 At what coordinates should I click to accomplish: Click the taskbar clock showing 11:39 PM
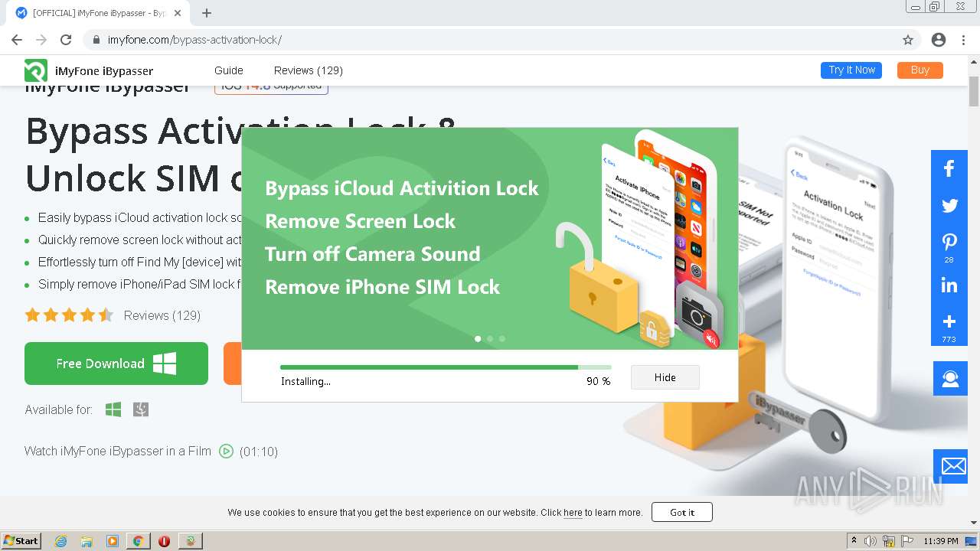[941, 541]
